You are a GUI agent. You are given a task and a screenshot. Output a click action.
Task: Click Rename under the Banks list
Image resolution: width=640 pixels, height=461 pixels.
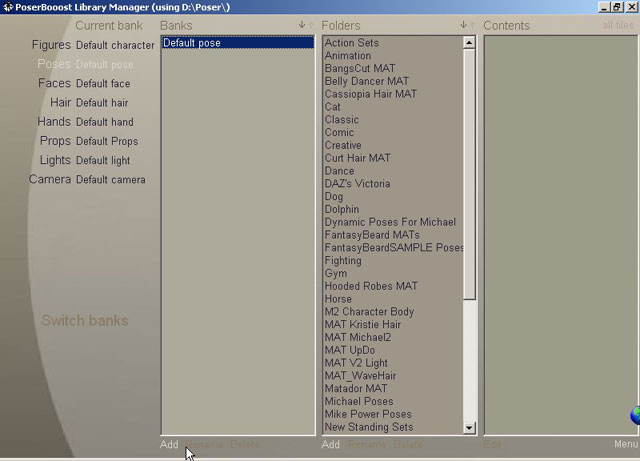pyautogui.click(x=204, y=444)
